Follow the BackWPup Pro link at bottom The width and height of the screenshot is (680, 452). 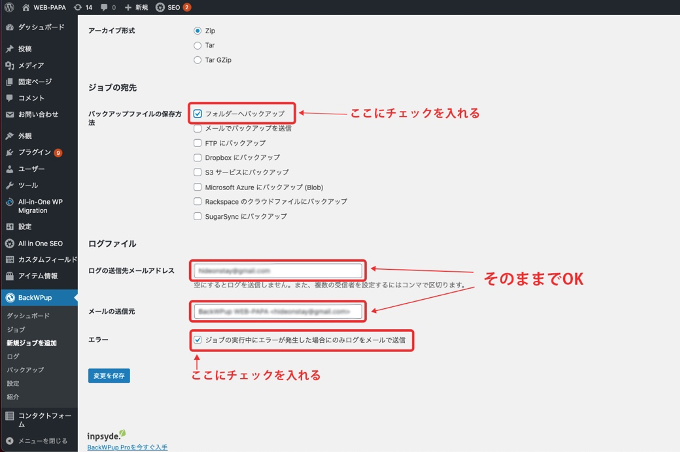coord(127,447)
